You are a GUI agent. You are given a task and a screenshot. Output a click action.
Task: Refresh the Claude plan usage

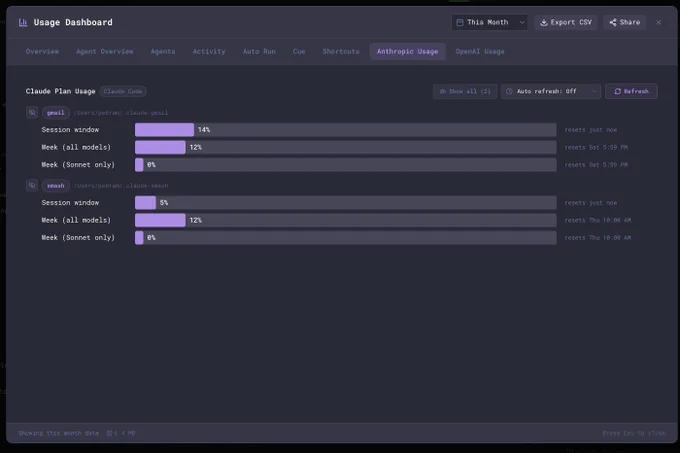(x=631, y=91)
